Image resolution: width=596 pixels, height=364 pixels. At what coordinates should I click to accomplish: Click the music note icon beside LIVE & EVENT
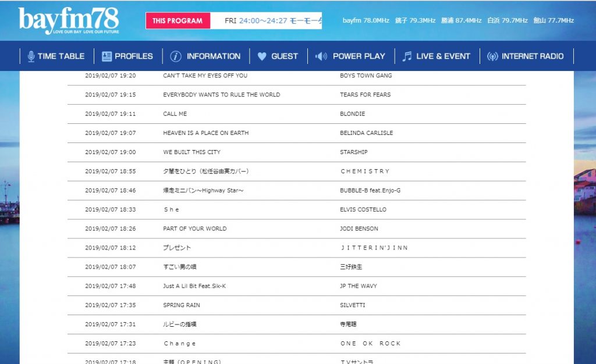tap(407, 56)
